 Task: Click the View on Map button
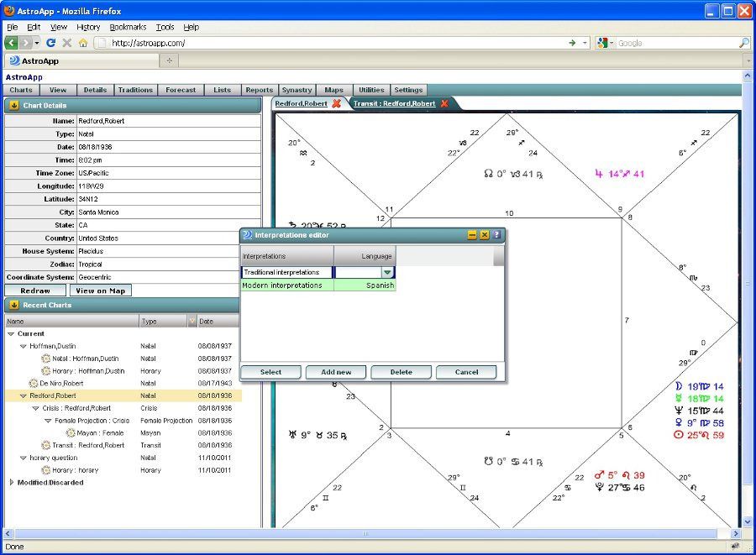point(100,291)
